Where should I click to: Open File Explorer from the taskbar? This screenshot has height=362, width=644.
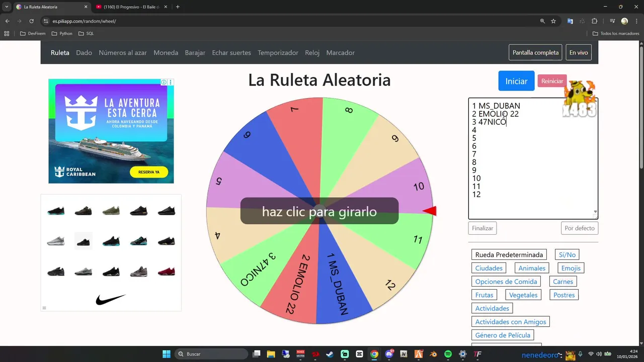271,354
